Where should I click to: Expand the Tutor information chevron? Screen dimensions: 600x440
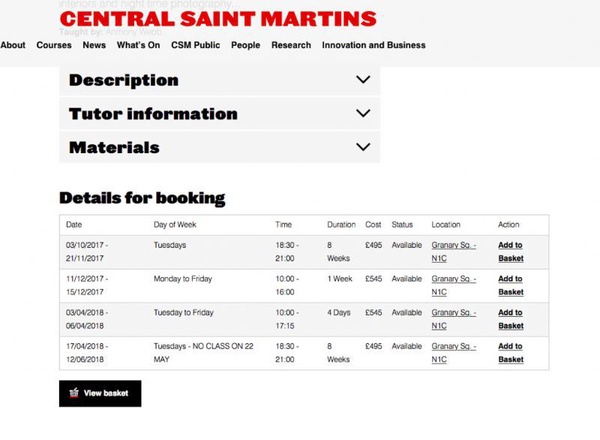tap(363, 113)
